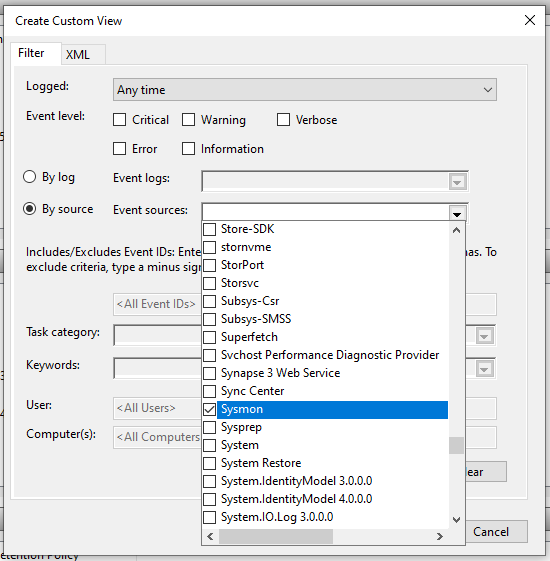Click the horizontal scroll-left arrow
Image resolution: width=550 pixels, height=561 pixels.
[210, 536]
